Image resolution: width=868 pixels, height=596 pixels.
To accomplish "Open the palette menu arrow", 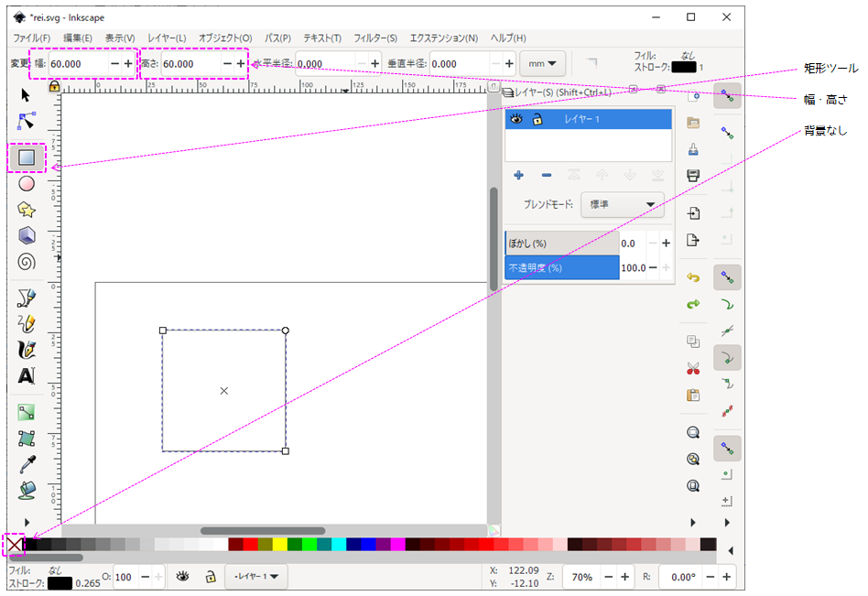I will coord(731,550).
